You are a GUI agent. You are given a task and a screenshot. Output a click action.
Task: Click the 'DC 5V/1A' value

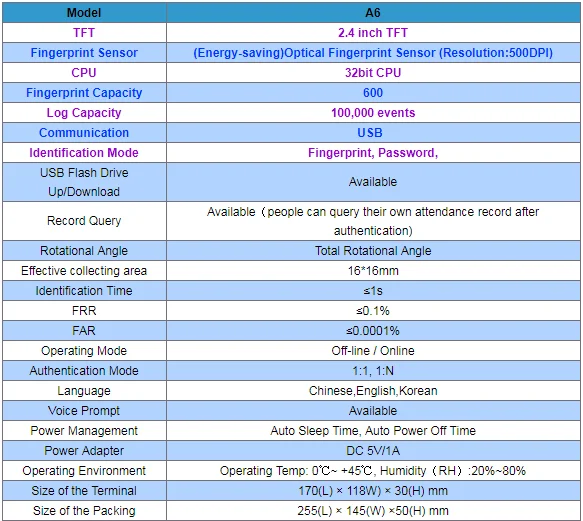tap(373, 451)
